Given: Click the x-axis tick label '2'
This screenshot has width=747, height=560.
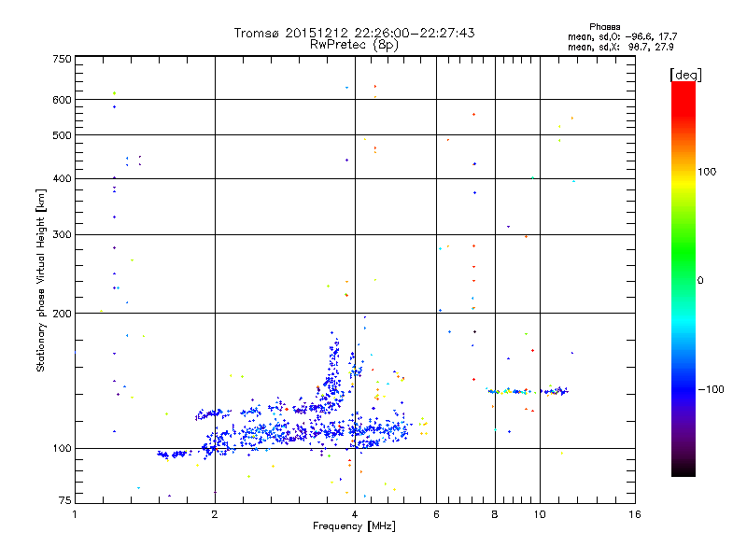Looking at the screenshot, I should pyautogui.click(x=215, y=514).
